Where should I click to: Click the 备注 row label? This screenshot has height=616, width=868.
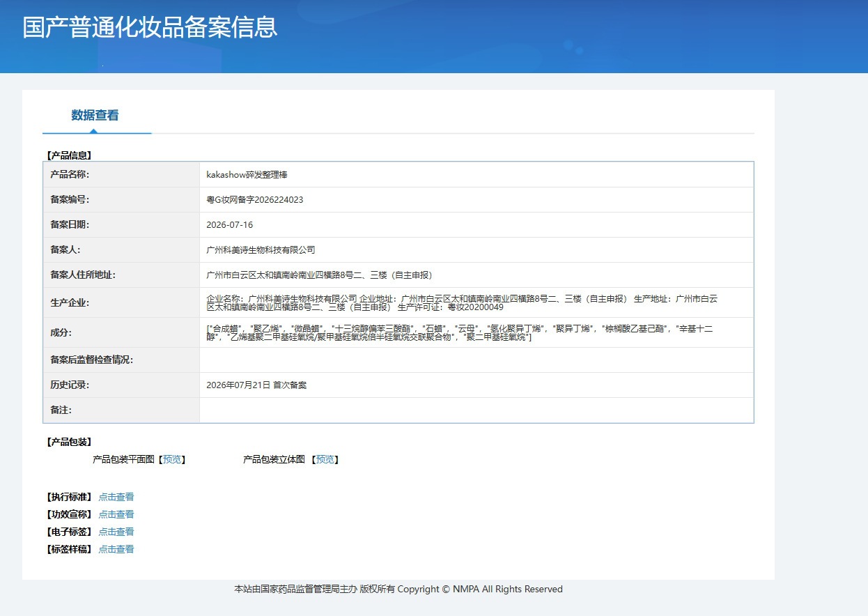click(61, 410)
